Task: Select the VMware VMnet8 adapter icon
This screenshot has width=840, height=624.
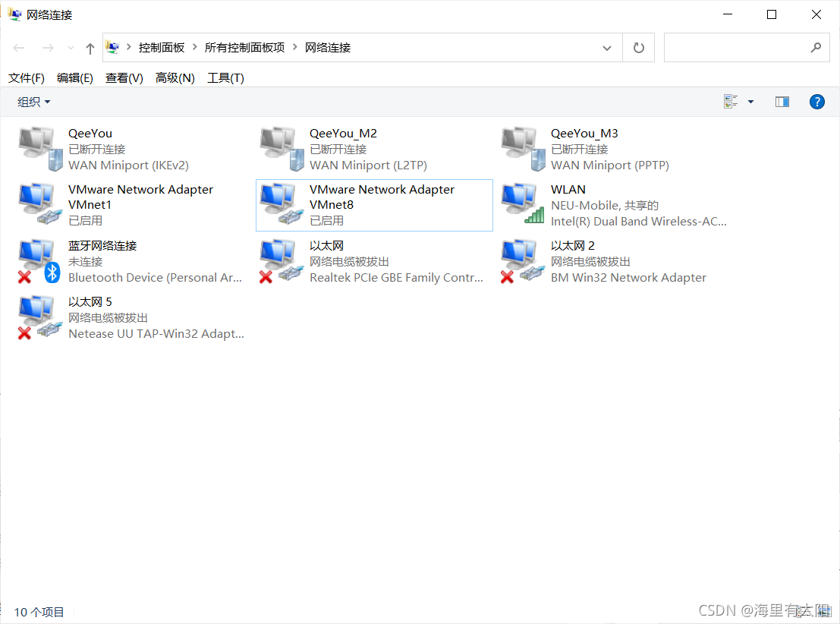Action: 282,204
